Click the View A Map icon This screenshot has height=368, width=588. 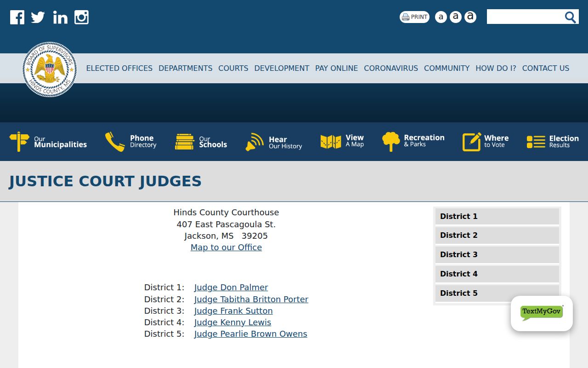tap(331, 142)
